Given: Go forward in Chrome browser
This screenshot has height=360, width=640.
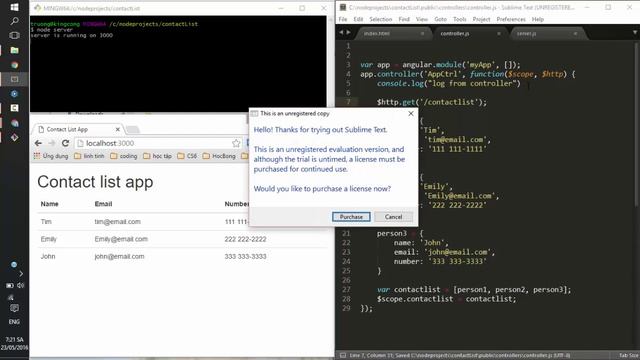Looking at the screenshot, I should (52, 143).
